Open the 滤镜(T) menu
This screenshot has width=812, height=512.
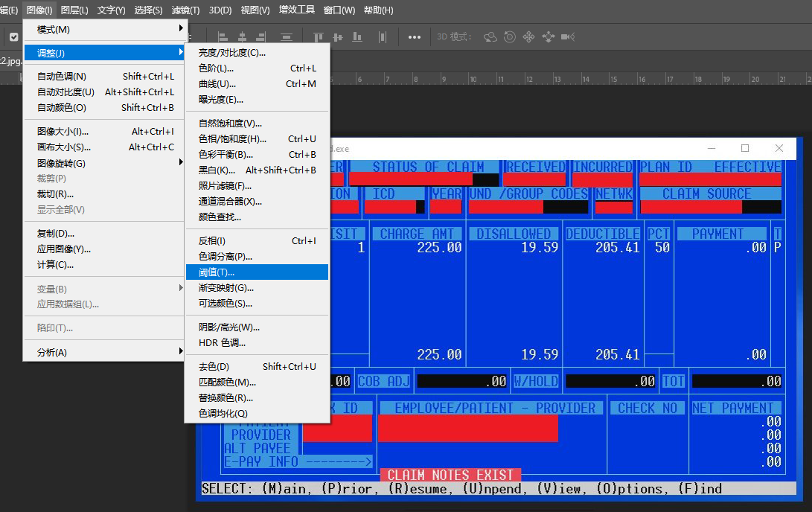click(x=185, y=10)
